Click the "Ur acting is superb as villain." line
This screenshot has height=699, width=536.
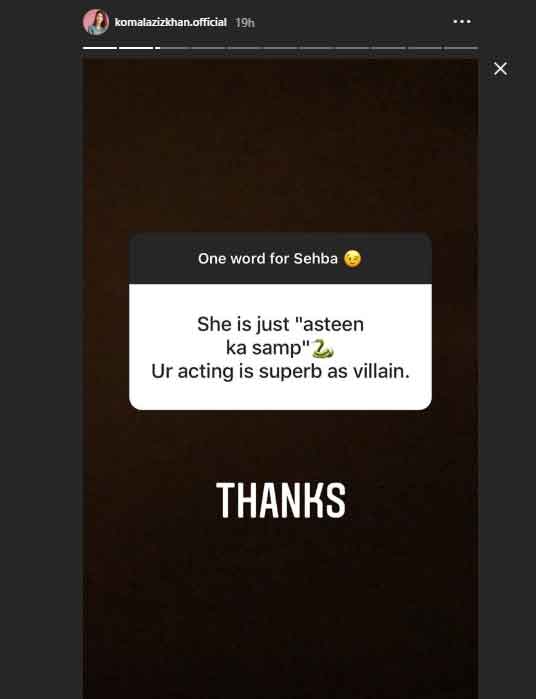click(280, 371)
